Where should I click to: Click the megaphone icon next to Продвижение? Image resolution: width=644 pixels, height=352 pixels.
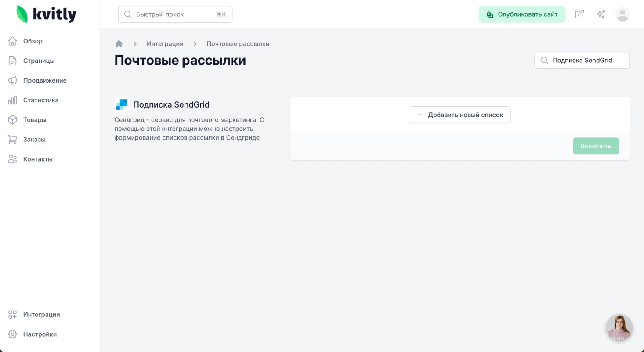point(13,81)
